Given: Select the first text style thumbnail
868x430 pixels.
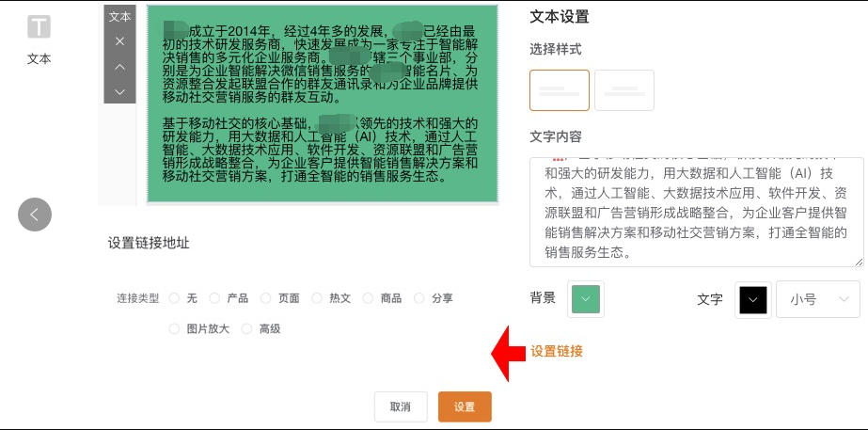Looking at the screenshot, I should [x=560, y=90].
